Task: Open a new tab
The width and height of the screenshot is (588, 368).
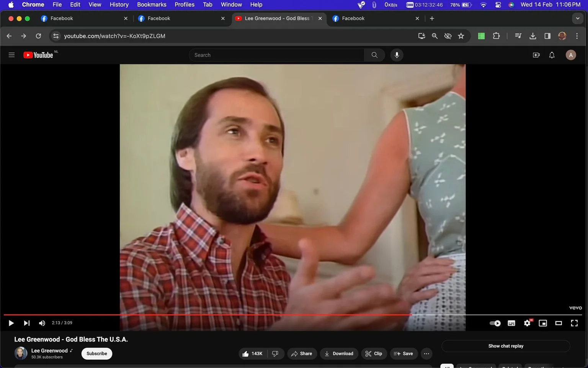Action: pos(432,18)
